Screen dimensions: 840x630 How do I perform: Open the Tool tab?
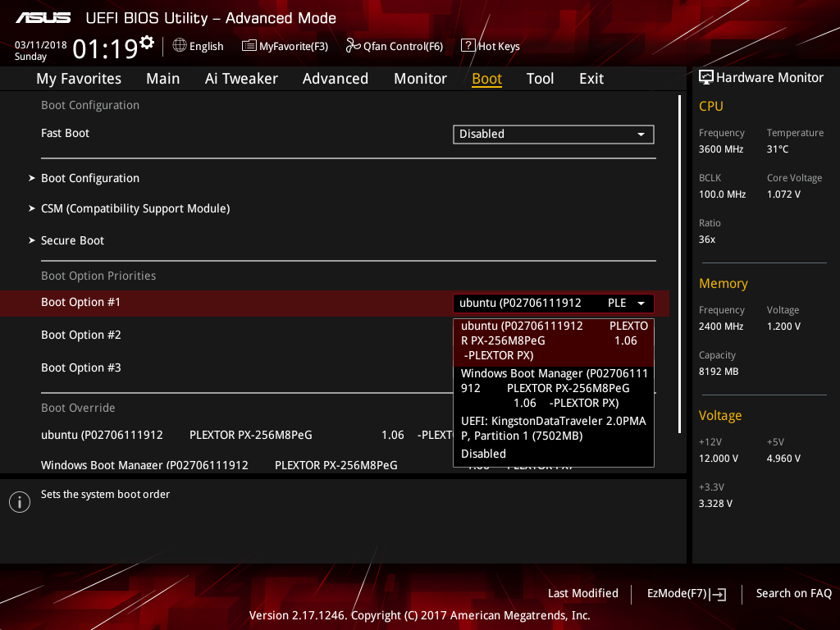540,79
